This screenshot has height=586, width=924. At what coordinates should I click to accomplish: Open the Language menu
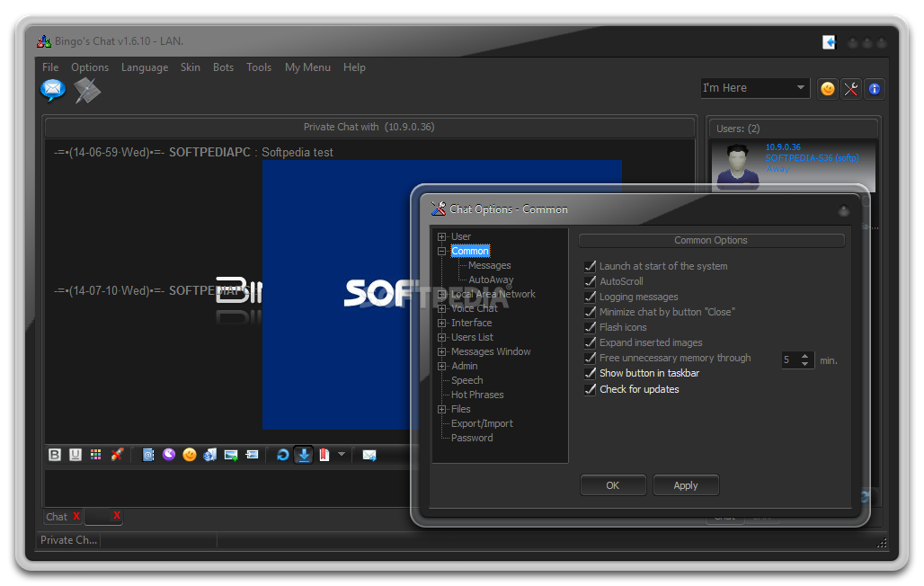click(145, 67)
